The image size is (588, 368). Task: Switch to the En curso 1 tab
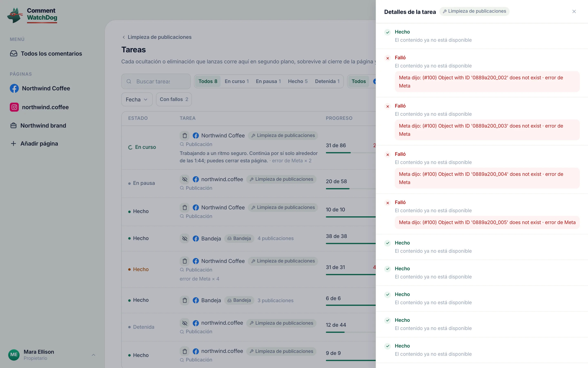[x=237, y=81]
